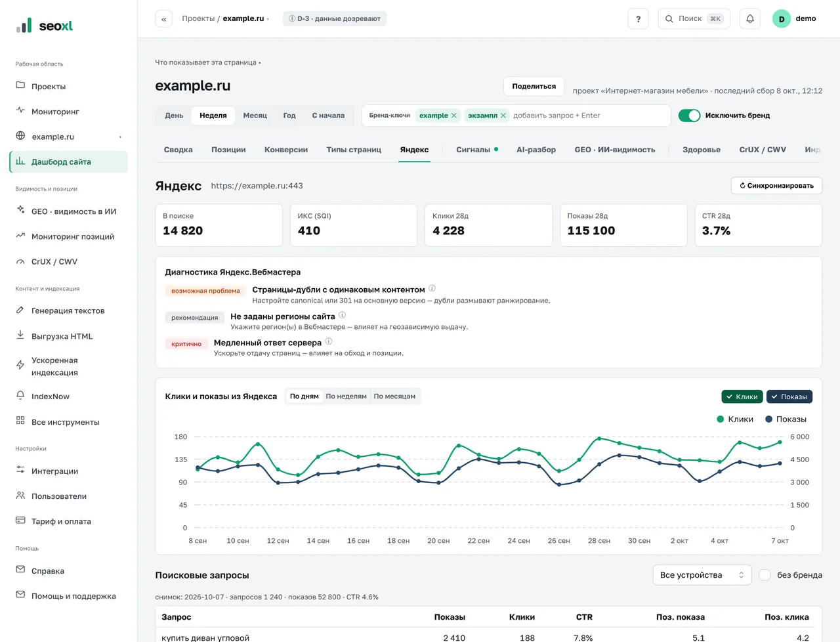The width and height of the screenshot is (840, 642).
Task: Open notifications bell icon
Action: (750, 19)
